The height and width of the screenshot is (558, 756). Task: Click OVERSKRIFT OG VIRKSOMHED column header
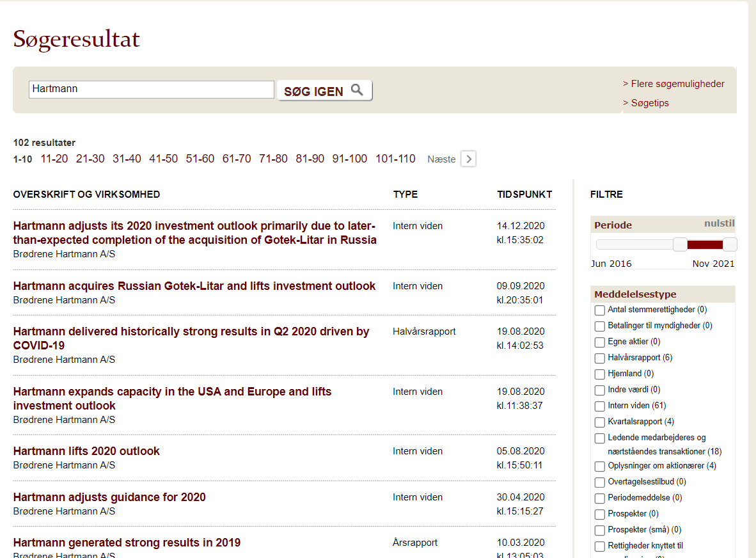click(x=86, y=195)
